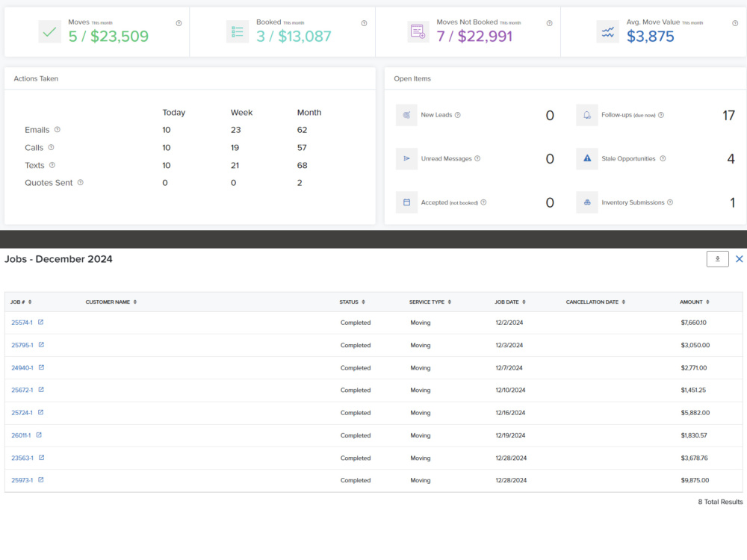Screen dimensions: 747x560
Task: Show Quotes Sent help tooltip icon
Action: point(81,182)
